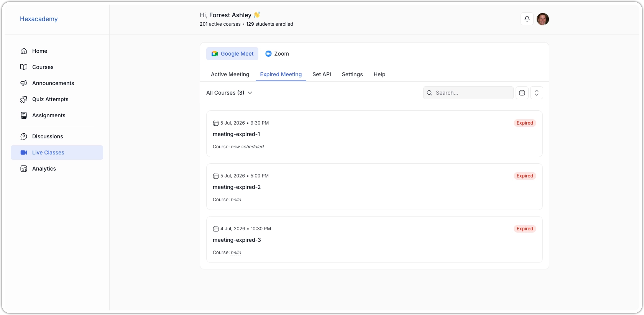Go to Home in sidebar
Screen dimensions: 644x315
coord(57,51)
